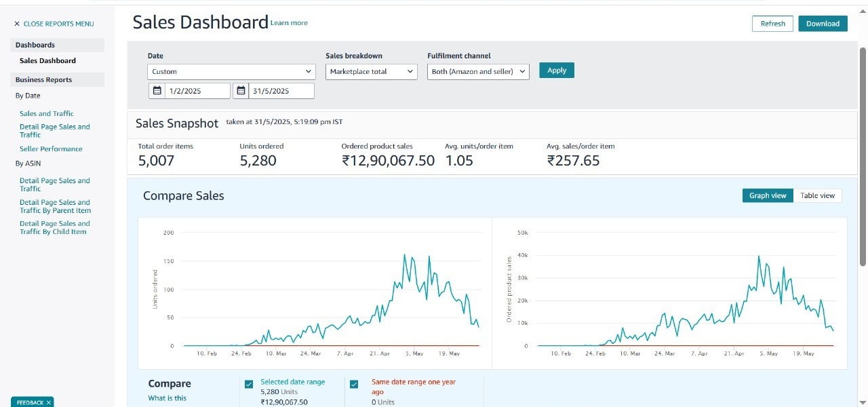Image resolution: width=868 pixels, height=407 pixels.
Task: Select the Graph view tab
Action: (x=768, y=195)
